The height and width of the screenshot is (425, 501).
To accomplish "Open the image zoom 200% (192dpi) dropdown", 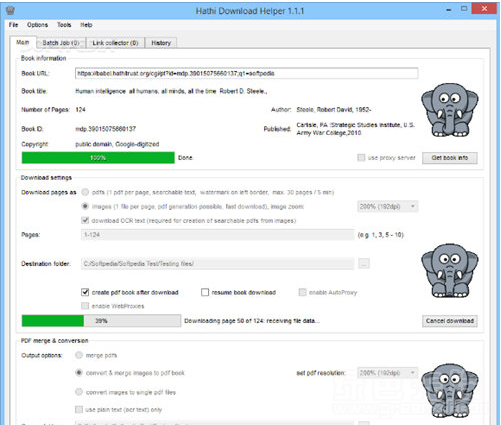I will (387, 207).
